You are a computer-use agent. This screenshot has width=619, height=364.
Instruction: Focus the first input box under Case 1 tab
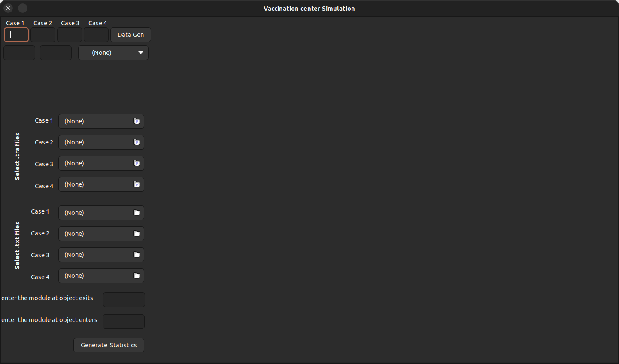tap(16, 35)
